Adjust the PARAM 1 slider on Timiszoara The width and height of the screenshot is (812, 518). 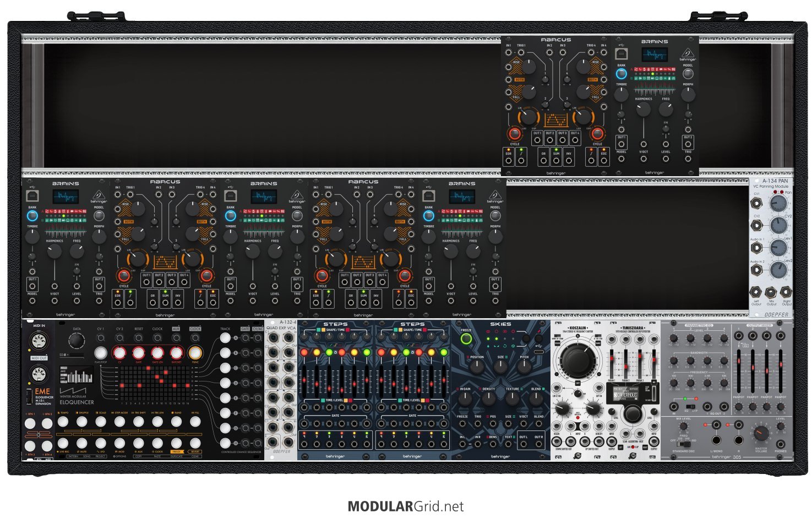[612, 363]
